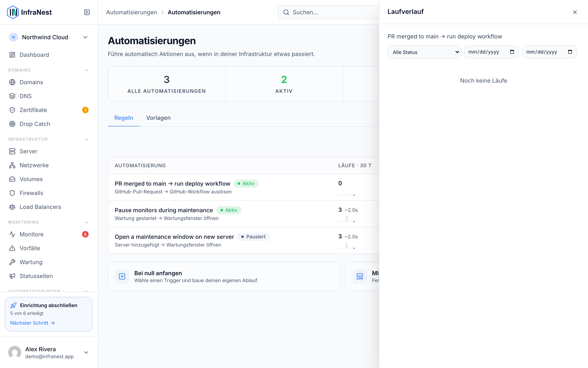
Task: Click the end date mm/dd/yyyy field
Action: click(x=549, y=52)
